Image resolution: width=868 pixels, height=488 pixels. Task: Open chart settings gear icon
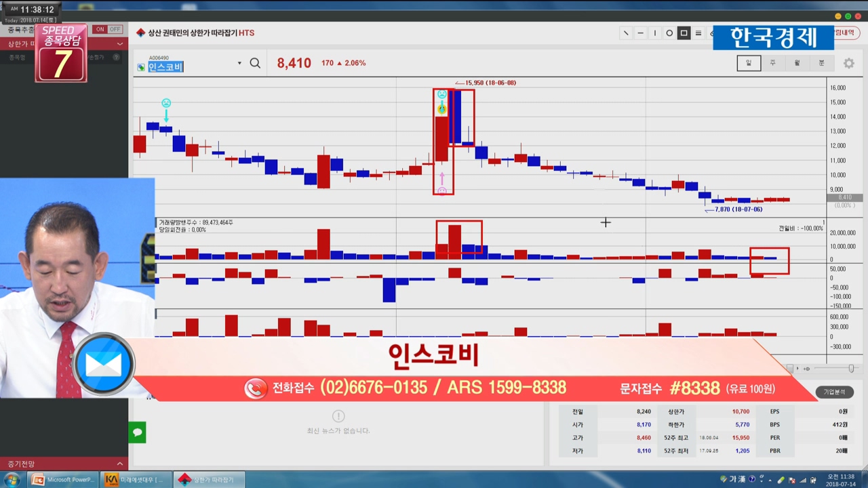click(849, 63)
